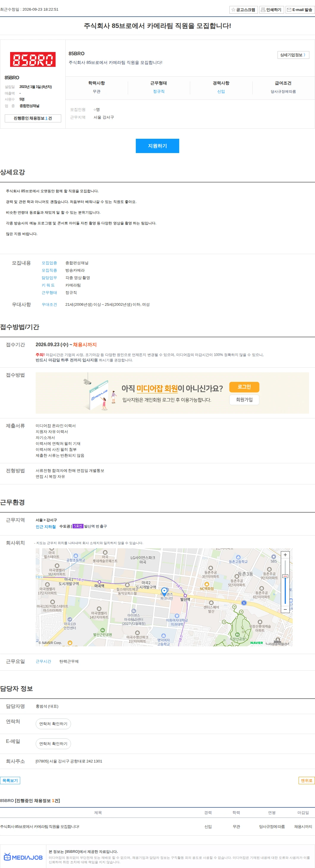Click 진행중인 채용정보 1건 button
Viewport: 315px width, 868px height.
pos(33,118)
